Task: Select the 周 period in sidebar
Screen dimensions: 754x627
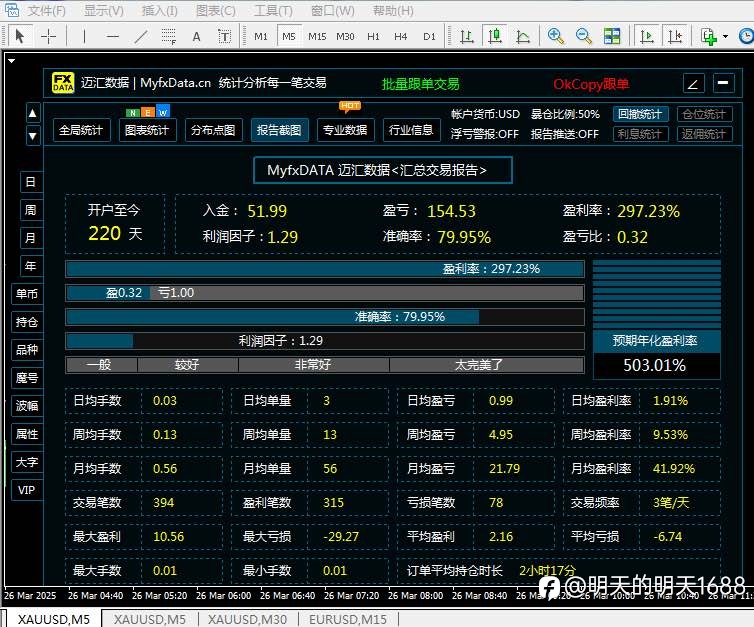Action: click(30, 210)
